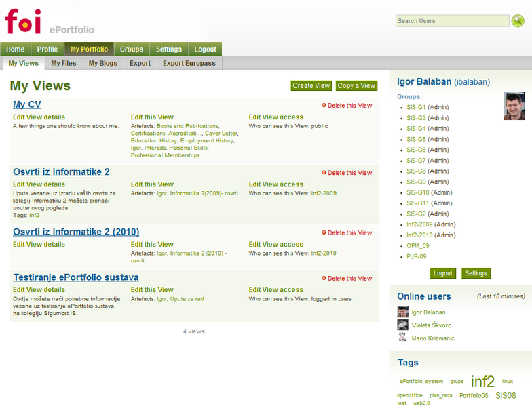Click Logout in the top menu
Viewport: 532px width, 406px height.
pyautogui.click(x=205, y=49)
